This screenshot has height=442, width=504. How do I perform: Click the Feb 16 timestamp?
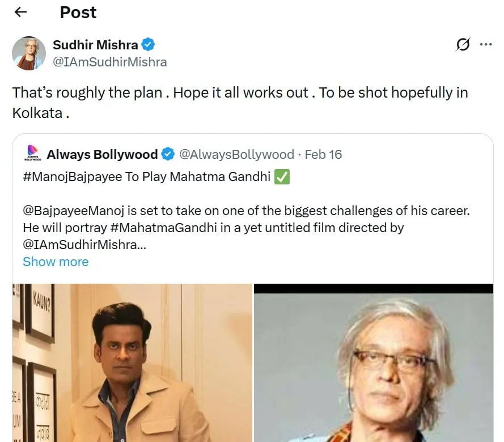click(323, 154)
